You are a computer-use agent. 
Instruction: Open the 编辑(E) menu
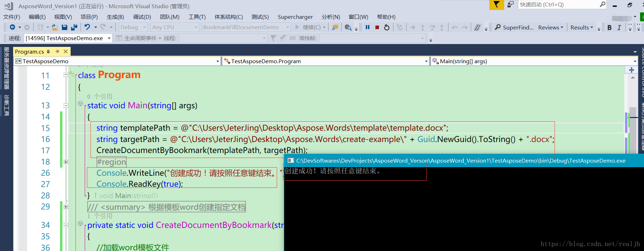(x=37, y=17)
